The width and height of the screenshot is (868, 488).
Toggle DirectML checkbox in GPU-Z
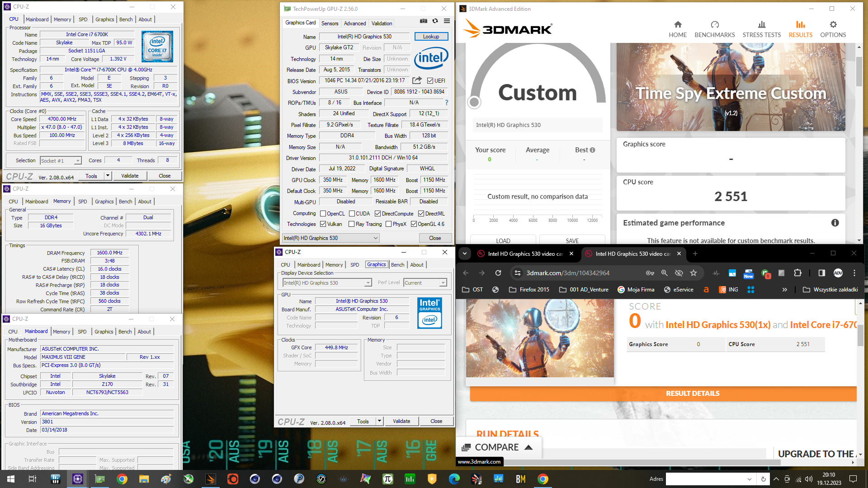[x=421, y=214]
